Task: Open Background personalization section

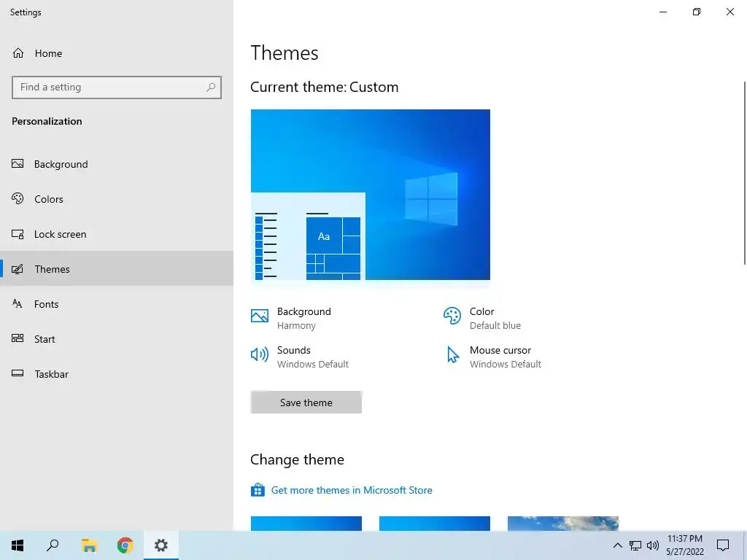Action: (117, 164)
